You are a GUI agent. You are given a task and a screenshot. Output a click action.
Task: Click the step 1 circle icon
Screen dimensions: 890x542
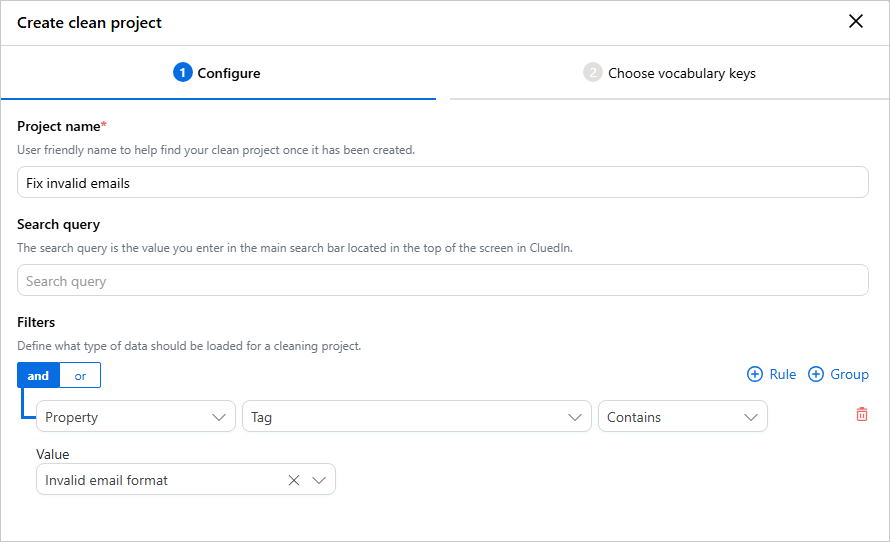tap(183, 73)
